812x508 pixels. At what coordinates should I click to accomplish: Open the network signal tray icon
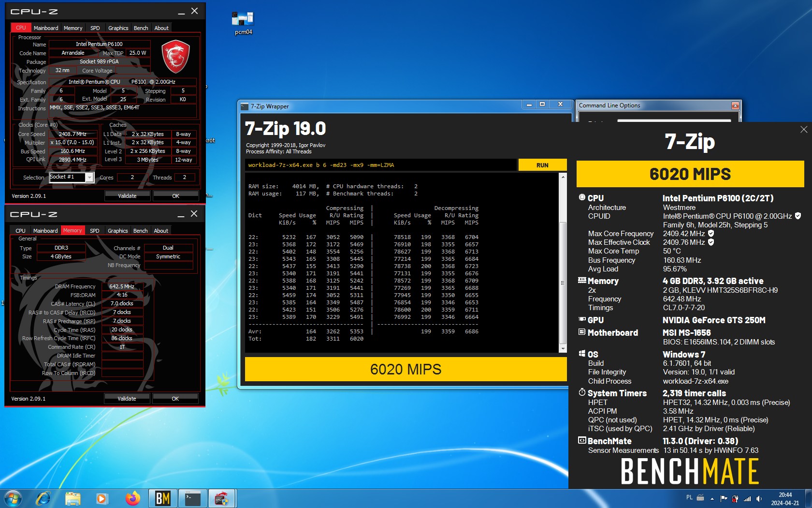click(747, 499)
